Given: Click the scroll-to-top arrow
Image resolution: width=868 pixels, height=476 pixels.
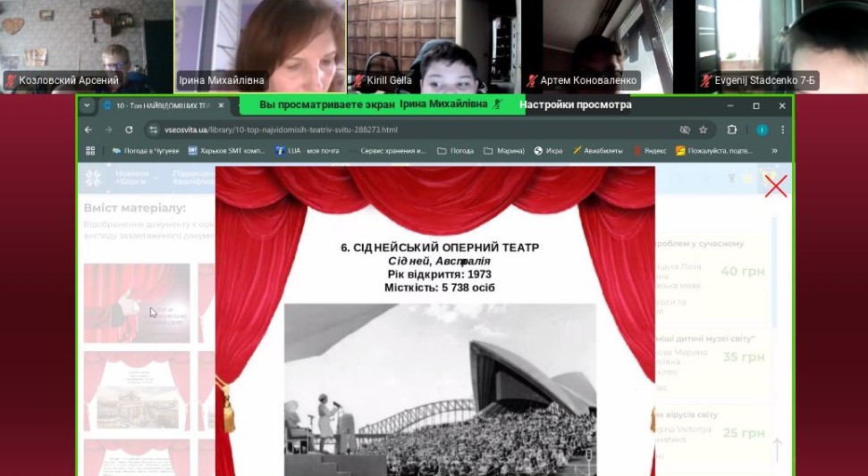Looking at the screenshot, I should coord(777,449).
